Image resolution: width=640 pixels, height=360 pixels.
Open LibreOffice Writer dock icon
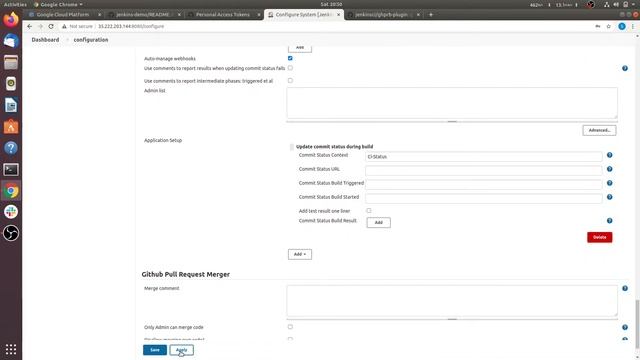tap(11, 105)
